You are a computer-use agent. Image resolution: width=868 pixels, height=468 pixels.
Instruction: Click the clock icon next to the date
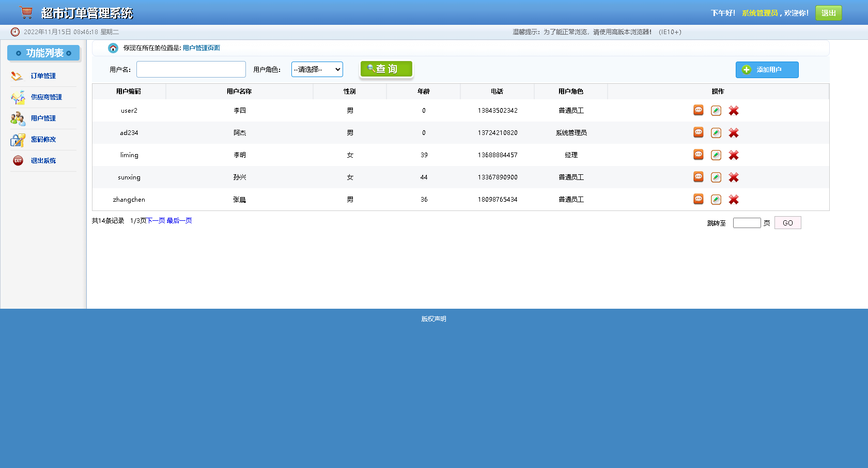pos(14,32)
